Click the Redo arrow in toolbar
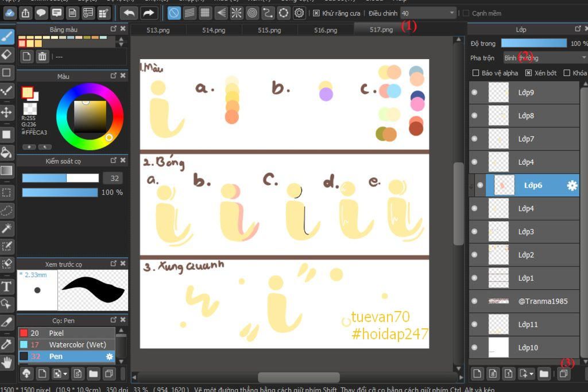Viewport: 588px width, 392px height. coord(149,14)
